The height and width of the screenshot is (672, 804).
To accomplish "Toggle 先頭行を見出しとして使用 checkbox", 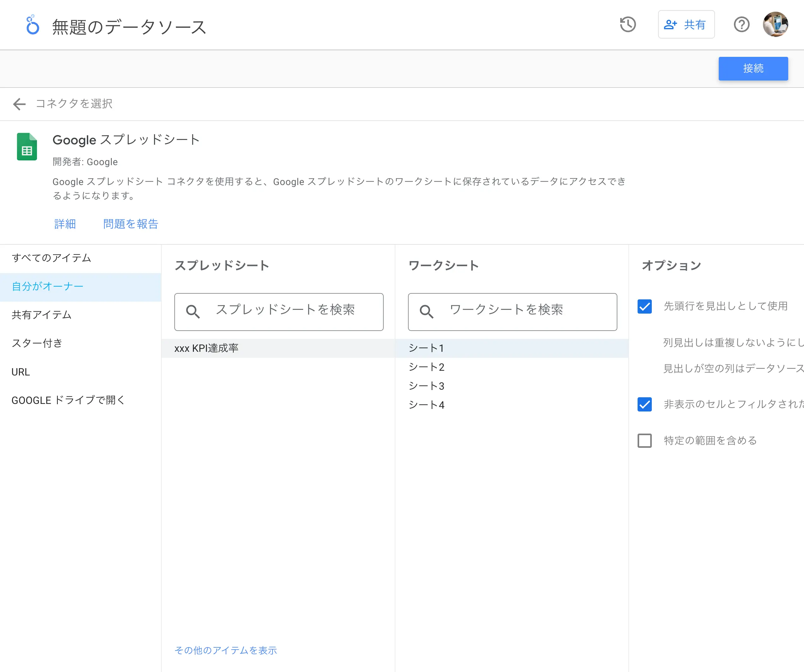I will [645, 306].
